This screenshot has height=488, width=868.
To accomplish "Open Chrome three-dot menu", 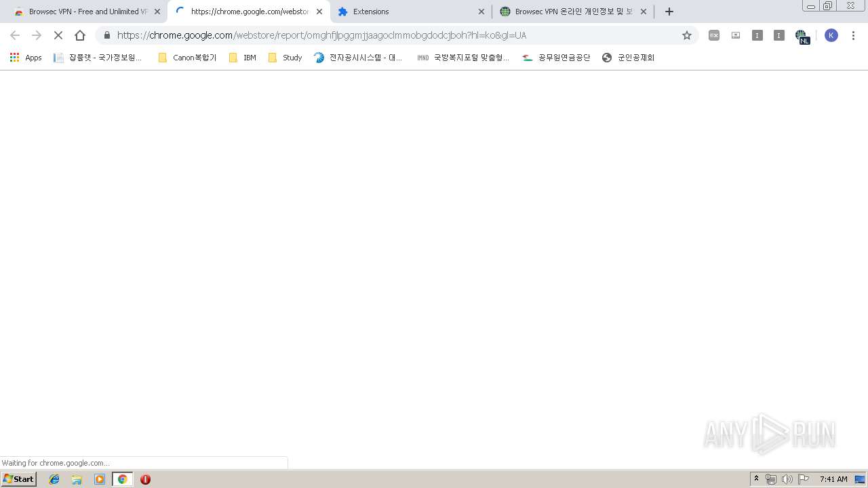I will pyautogui.click(x=853, y=35).
